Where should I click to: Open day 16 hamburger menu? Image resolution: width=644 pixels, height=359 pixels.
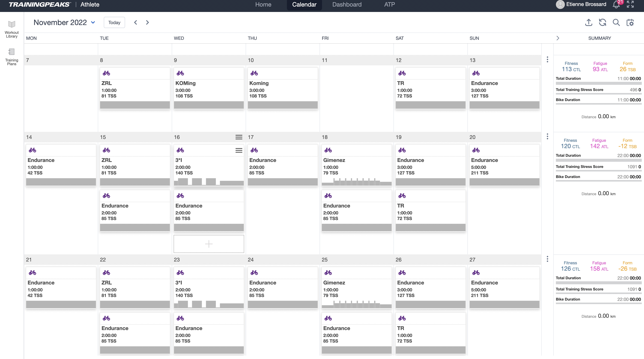point(239,137)
